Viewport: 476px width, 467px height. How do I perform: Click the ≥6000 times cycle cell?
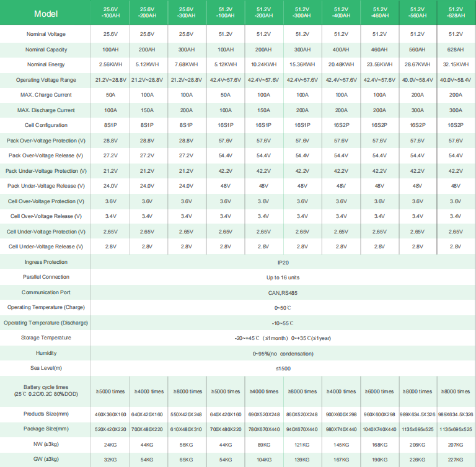pyautogui.click(x=379, y=391)
